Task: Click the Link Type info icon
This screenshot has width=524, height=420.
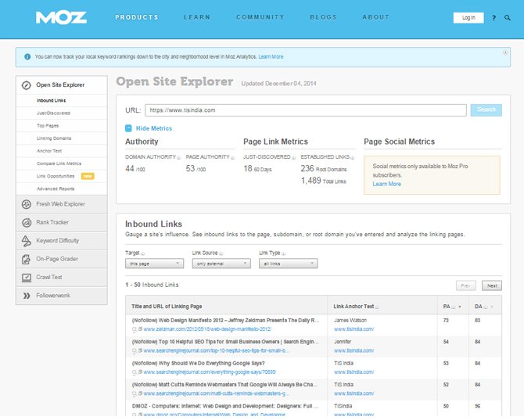Action: [x=284, y=253]
